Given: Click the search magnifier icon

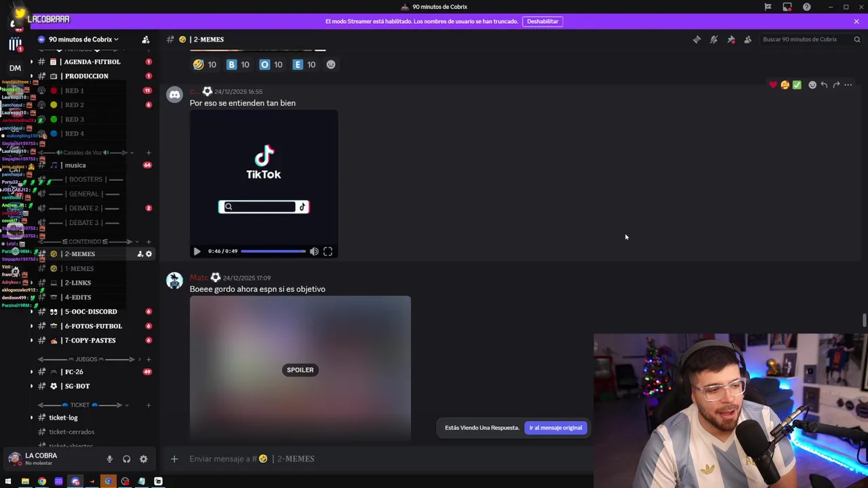Looking at the screenshot, I should click(857, 39).
